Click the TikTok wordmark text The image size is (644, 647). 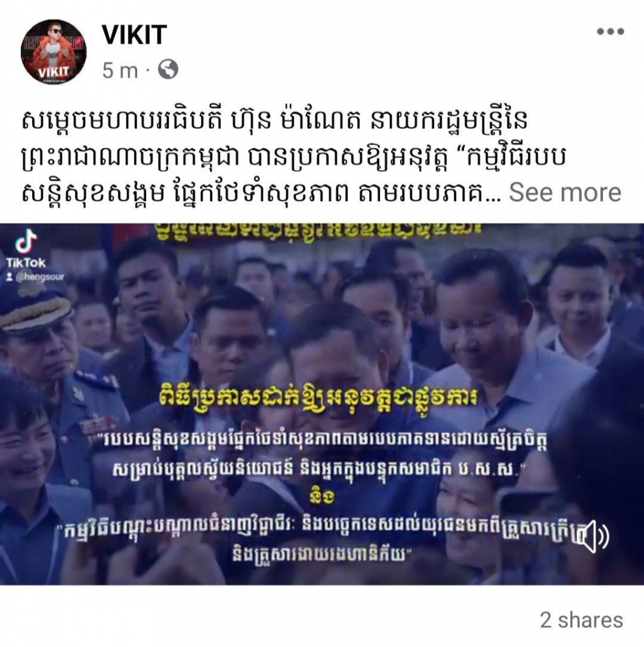click(x=25, y=263)
